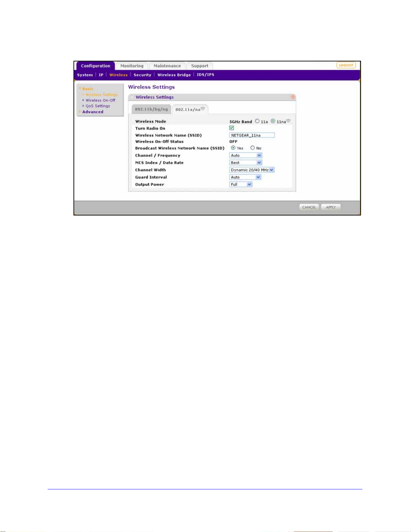Image resolution: width=411 pixels, height=532 pixels.
Task: Click the 5GHz Band label
Action: coord(241,122)
